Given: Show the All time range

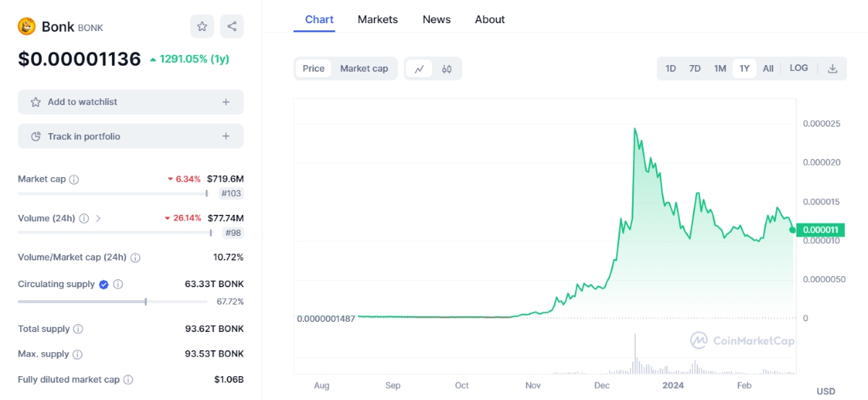Looking at the screenshot, I should click(768, 69).
